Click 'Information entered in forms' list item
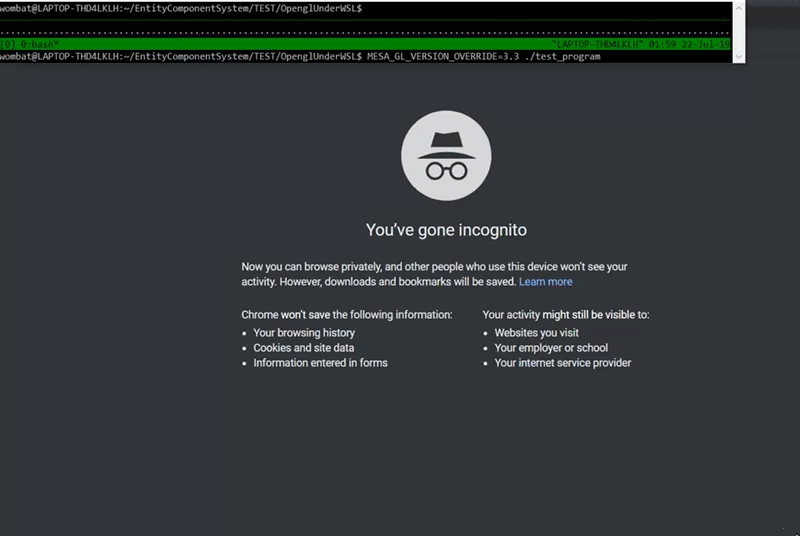 click(320, 363)
